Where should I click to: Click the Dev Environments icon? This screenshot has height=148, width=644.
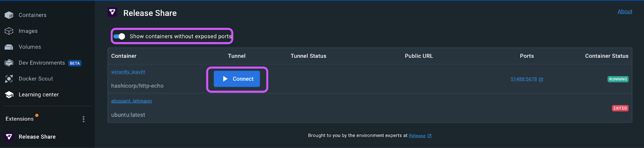point(9,63)
